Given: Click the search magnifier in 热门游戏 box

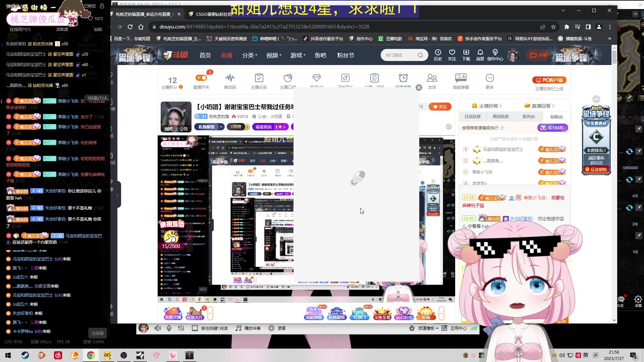Looking at the screenshot, I should pyautogui.click(x=420, y=55).
